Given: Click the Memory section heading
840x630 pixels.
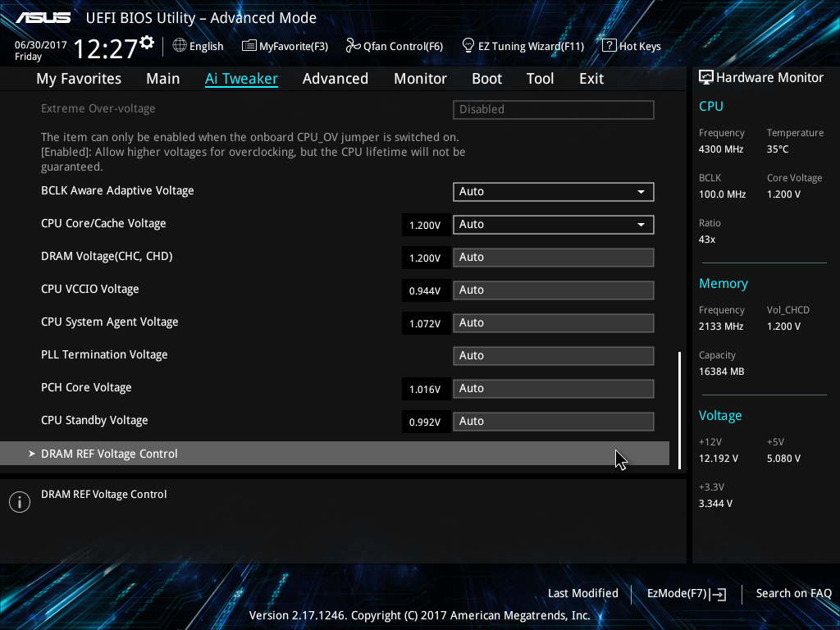Looking at the screenshot, I should (x=724, y=284).
